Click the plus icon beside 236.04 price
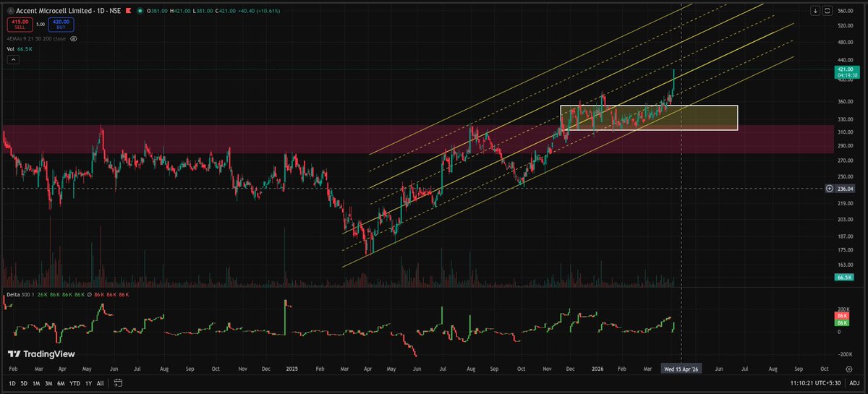 click(x=829, y=188)
